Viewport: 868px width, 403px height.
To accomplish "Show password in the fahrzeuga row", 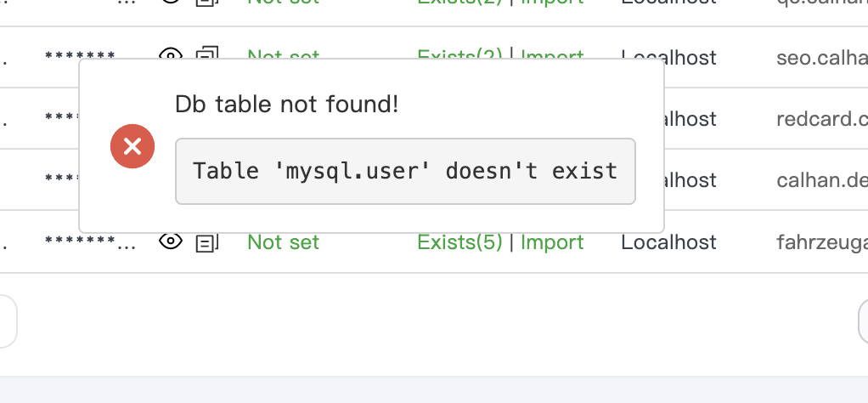I will (172, 242).
